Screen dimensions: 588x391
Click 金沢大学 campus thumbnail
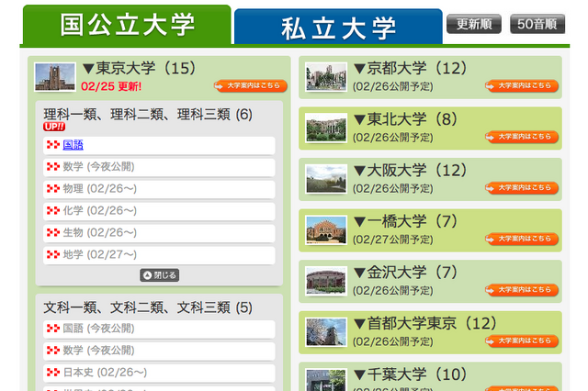click(x=326, y=281)
